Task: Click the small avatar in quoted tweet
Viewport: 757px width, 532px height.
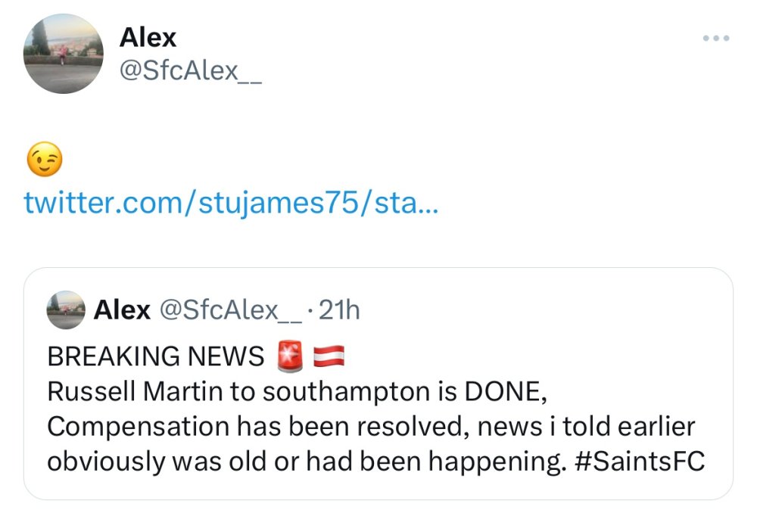Action: pos(66,310)
